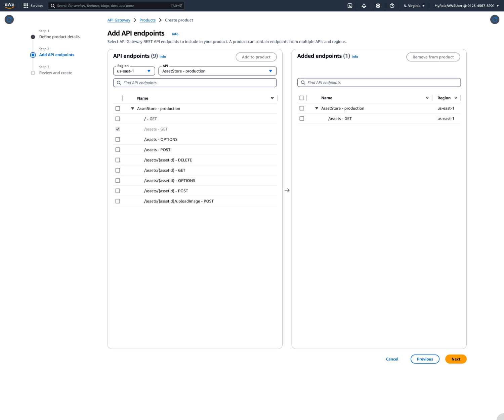The image size is (504, 420).
Task: Check /assets/{assetId} - OPTIONS endpoint
Action: pos(118,181)
